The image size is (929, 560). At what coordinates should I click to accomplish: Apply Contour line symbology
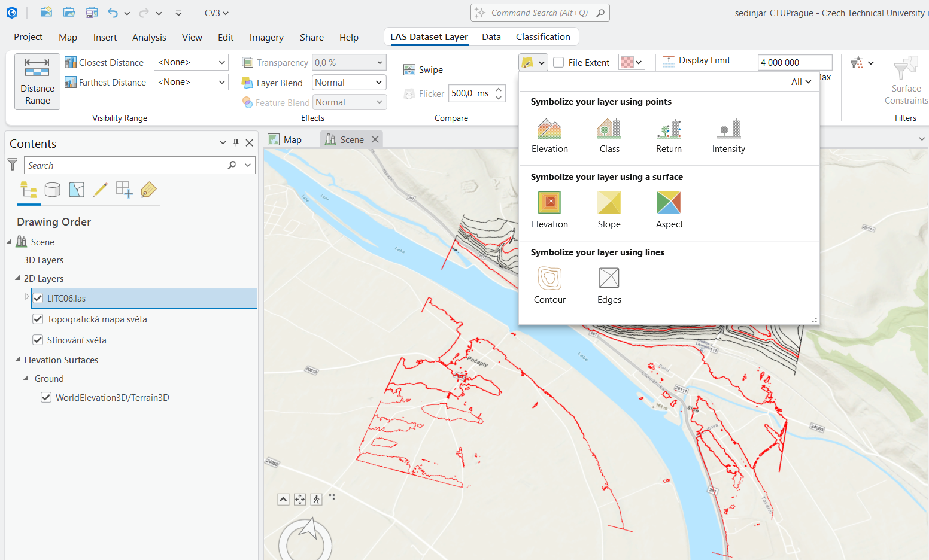pos(549,278)
